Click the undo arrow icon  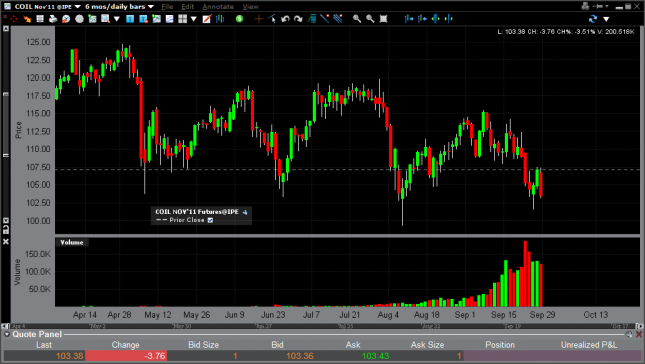pyautogui.click(x=285, y=19)
